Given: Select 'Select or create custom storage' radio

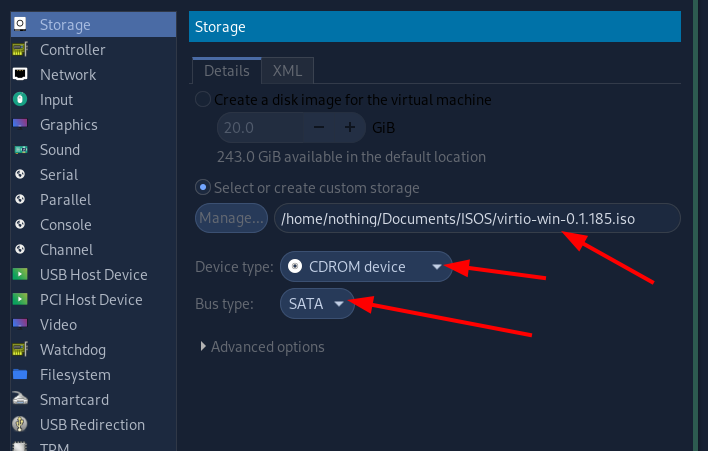Looking at the screenshot, I should [203, 187].
